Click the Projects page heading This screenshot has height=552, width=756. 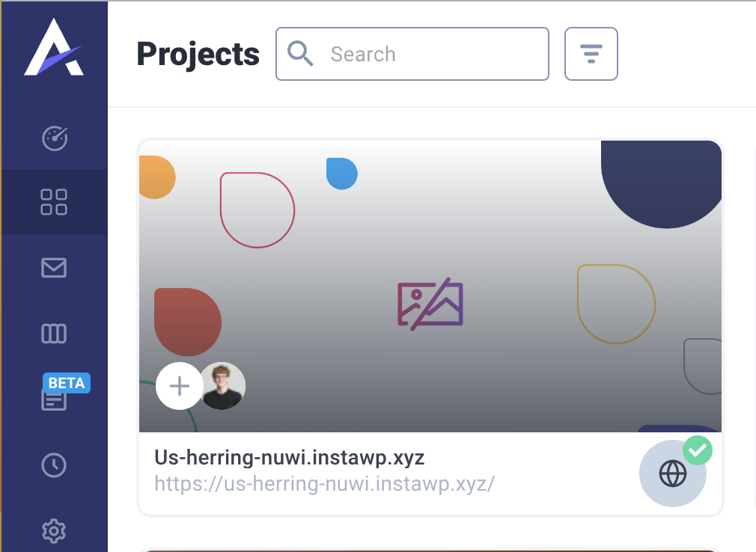point(198,54)
